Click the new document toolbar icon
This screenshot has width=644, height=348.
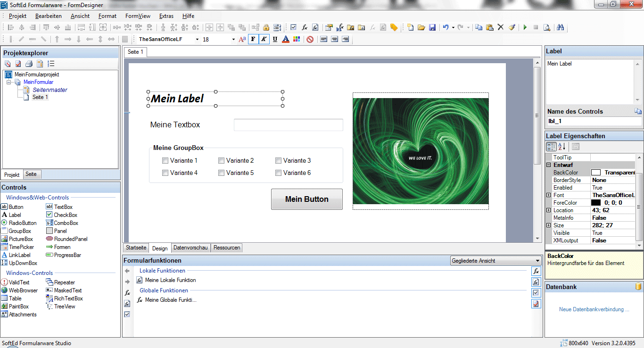pos(411,27)
